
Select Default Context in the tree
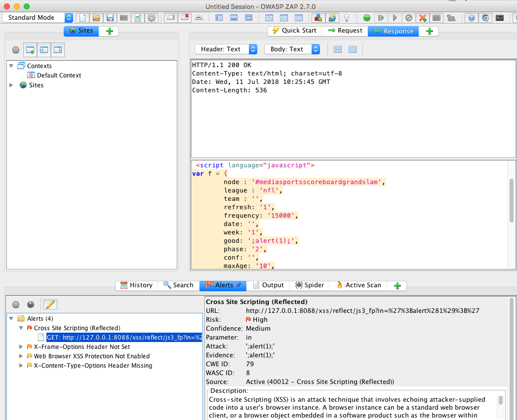[x=59, y=75]
